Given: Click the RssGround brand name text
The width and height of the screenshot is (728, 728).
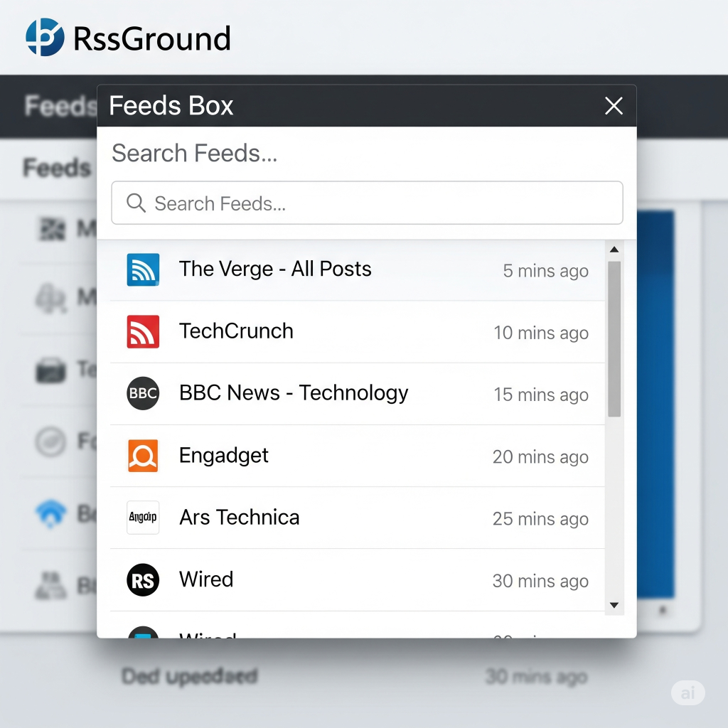Looking at the screenshot, I should tap(152, 38).
